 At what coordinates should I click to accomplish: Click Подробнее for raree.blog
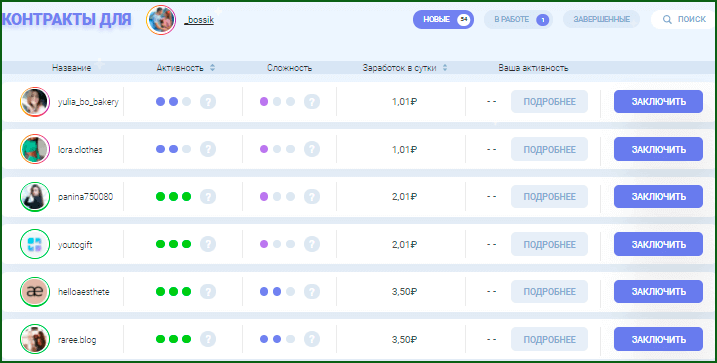(x=549, y=339)
